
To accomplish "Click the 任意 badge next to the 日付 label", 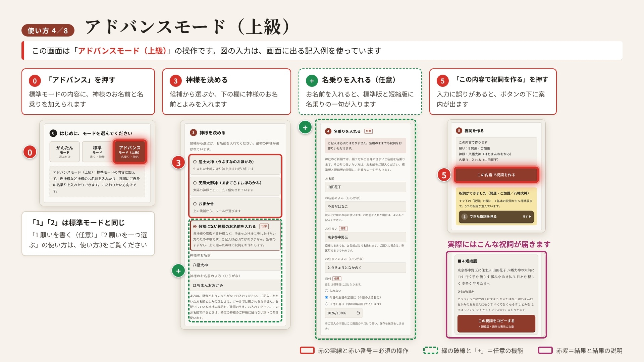I will (337, 279).
